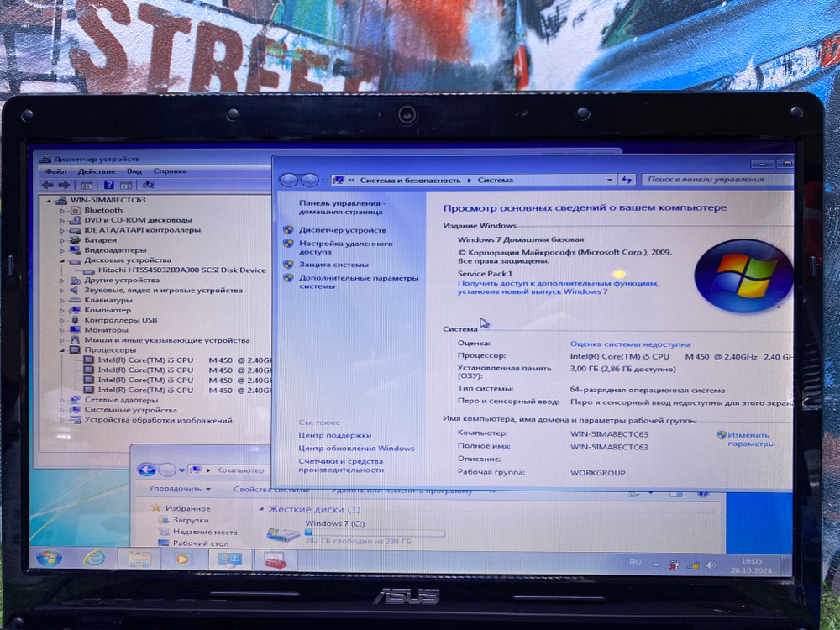840x630 pixels.
Task: Click the refresh icon beside the address bar
Action: click(628, 179)
